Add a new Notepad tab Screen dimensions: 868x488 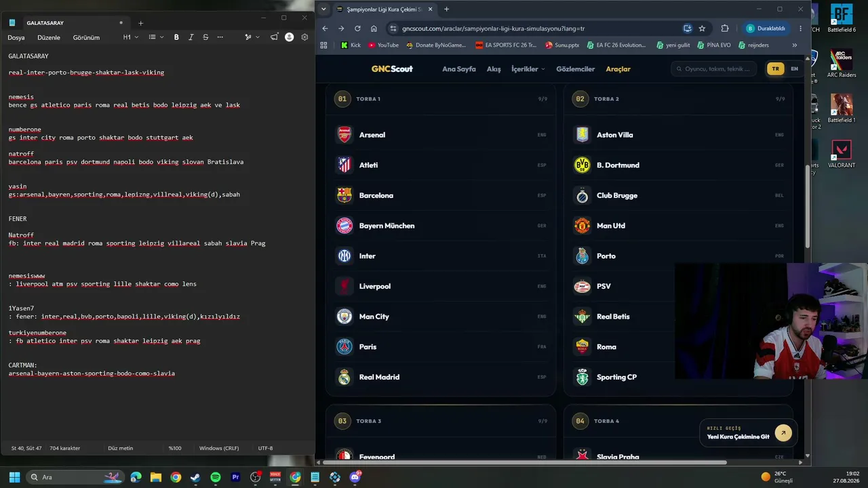[x=140, y=23]
